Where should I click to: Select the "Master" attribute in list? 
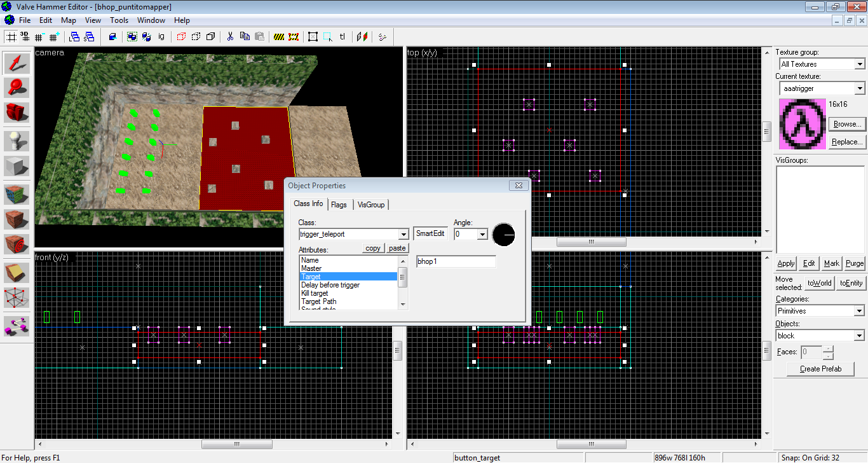point(349,268)
